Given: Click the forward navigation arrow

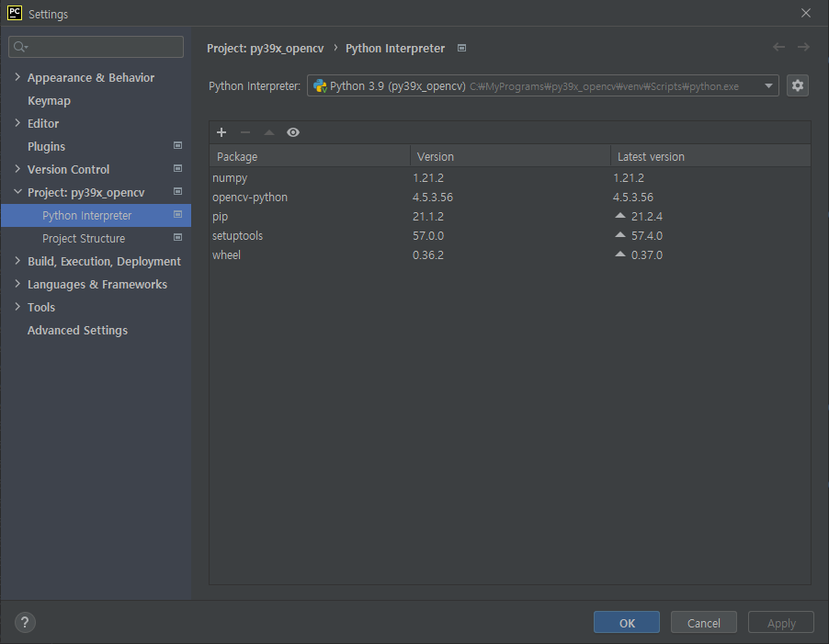Looking at the screenshot, I should click(x=803, y=47).
